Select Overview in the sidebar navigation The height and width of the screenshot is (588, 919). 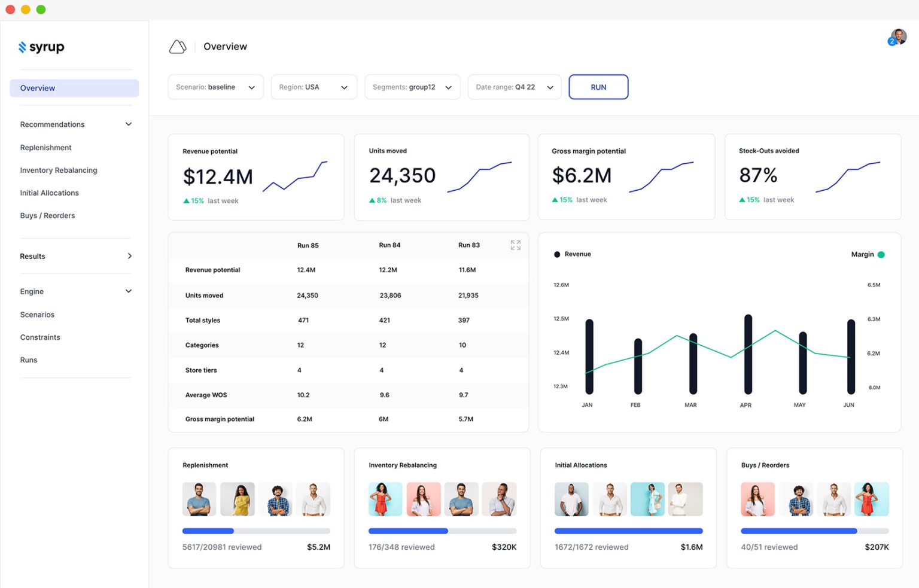37,88
